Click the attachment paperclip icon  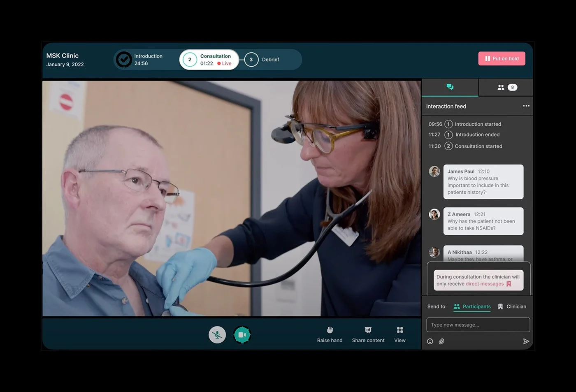click(441, 341)
